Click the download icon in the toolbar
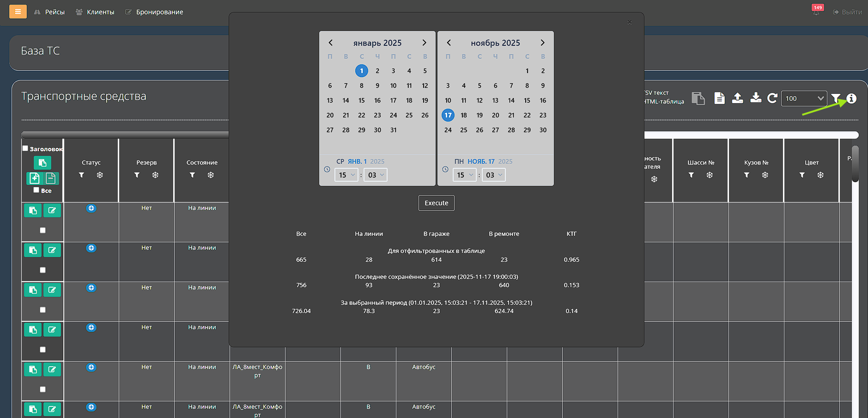 click(x=756, y=98)
